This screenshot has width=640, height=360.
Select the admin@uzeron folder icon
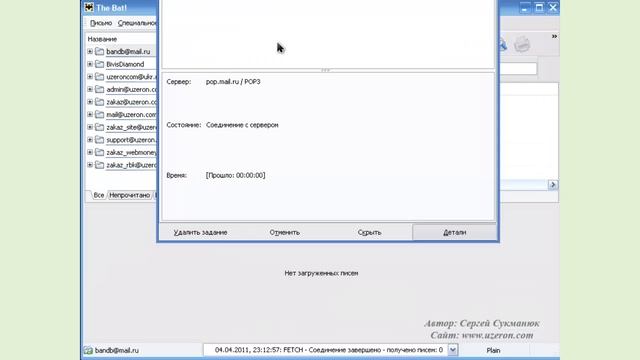[x=100, y=89]
